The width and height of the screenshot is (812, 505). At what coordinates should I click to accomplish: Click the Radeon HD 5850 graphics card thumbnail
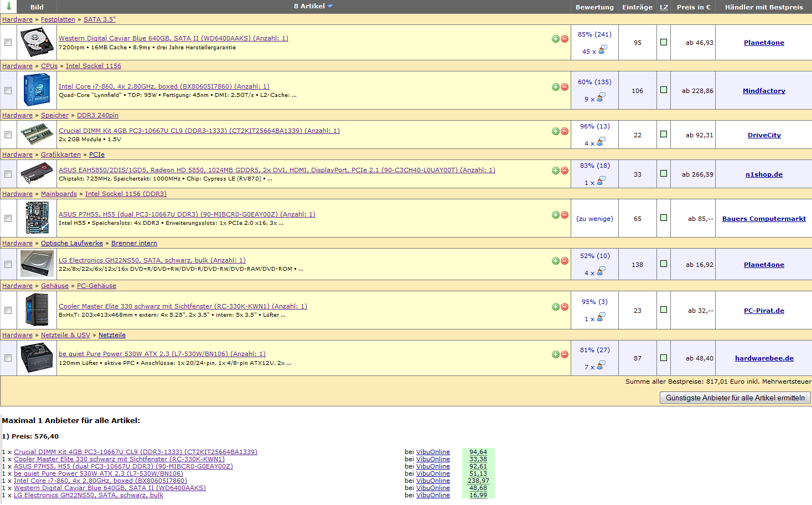click(37, 174)
